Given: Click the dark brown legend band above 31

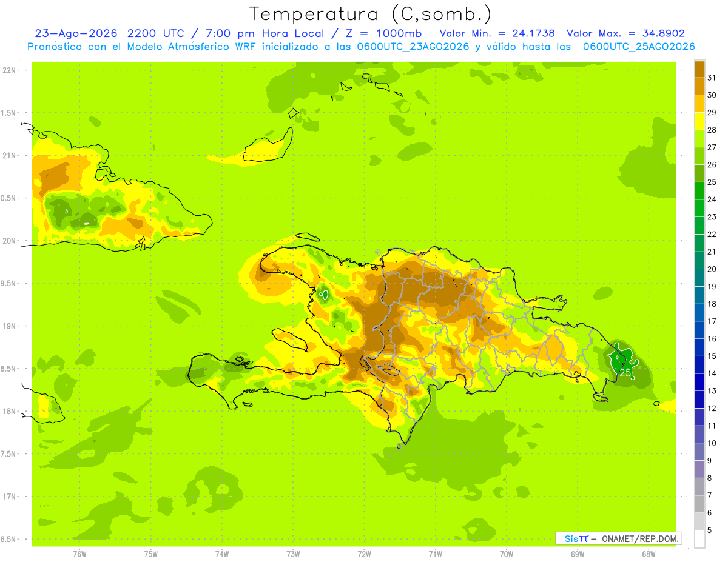Looking at the screenshot, I should point(699,69).
